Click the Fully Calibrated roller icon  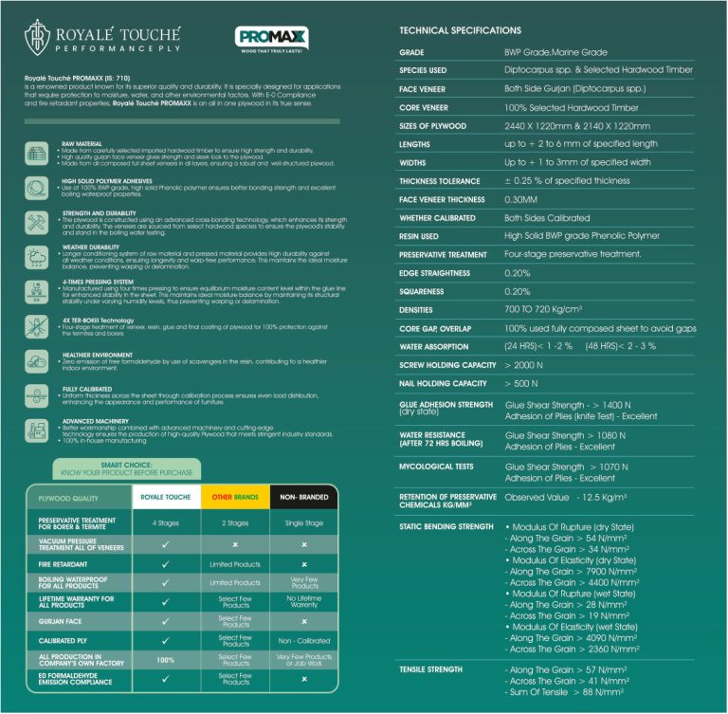tap(37, 395)
